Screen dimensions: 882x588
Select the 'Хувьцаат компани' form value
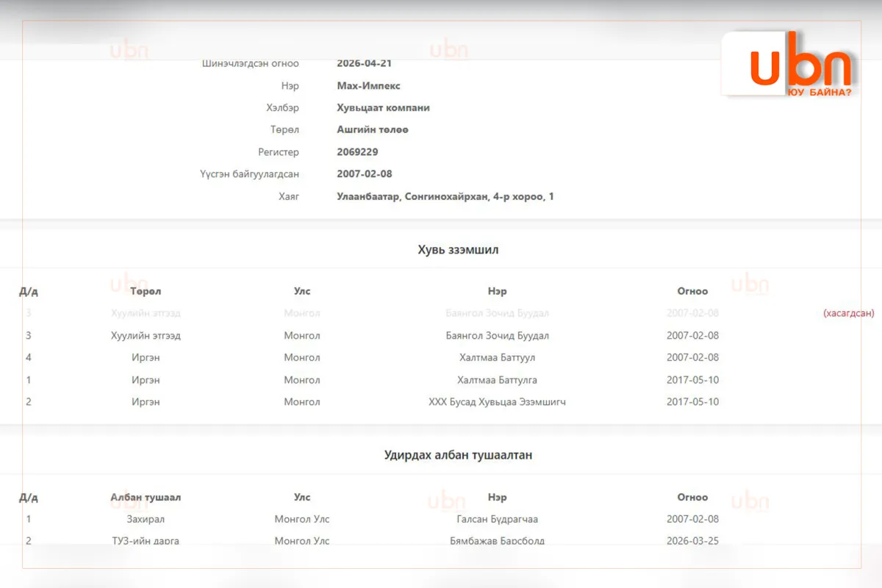click(383, 108)
